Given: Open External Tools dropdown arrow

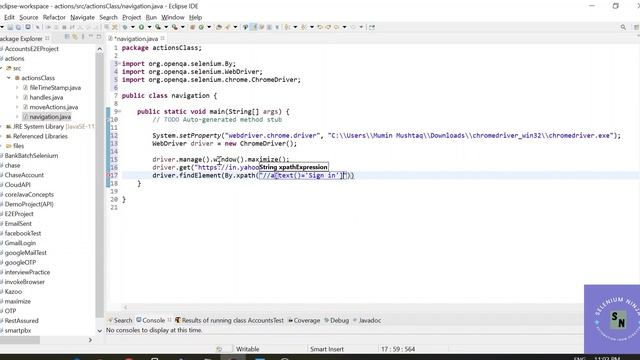Looking at the screenshot, I should (182, 27).
